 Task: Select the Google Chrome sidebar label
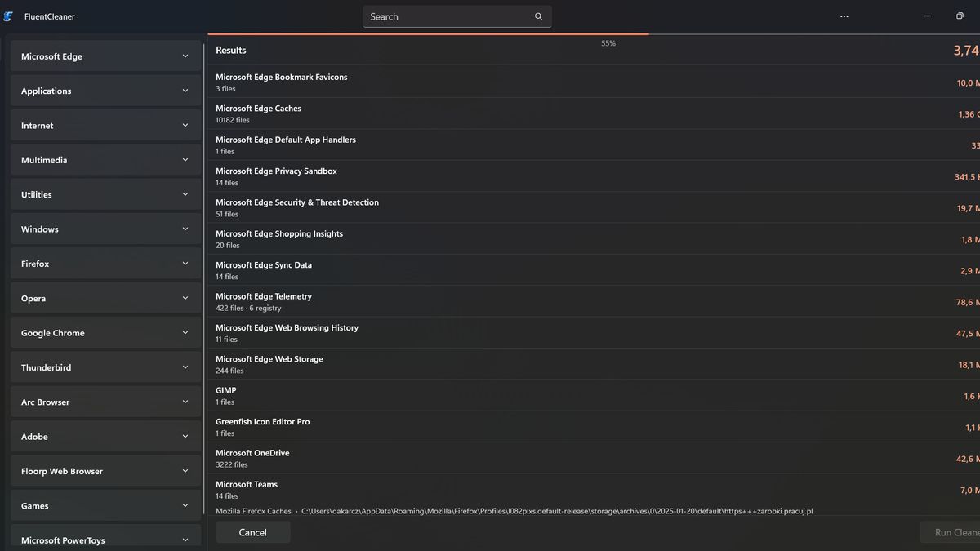[53, 333]
